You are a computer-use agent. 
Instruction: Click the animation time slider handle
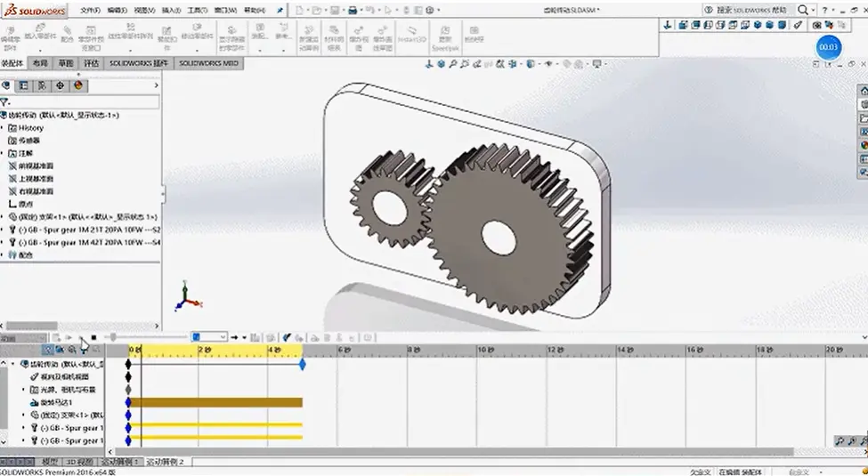tap(113, 337)
